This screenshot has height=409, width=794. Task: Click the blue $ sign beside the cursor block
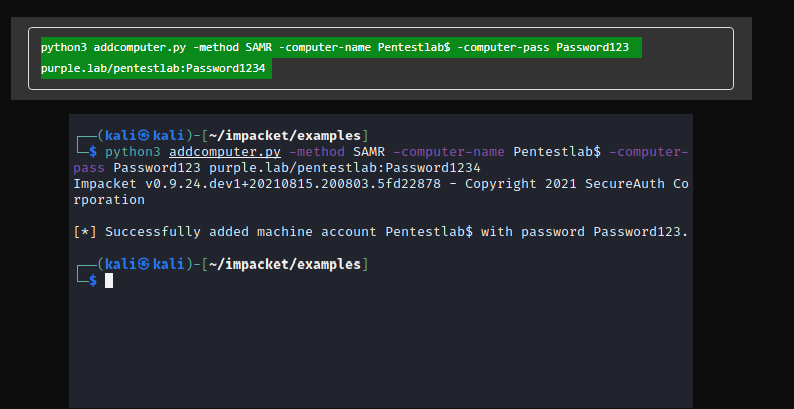point(93,281)
